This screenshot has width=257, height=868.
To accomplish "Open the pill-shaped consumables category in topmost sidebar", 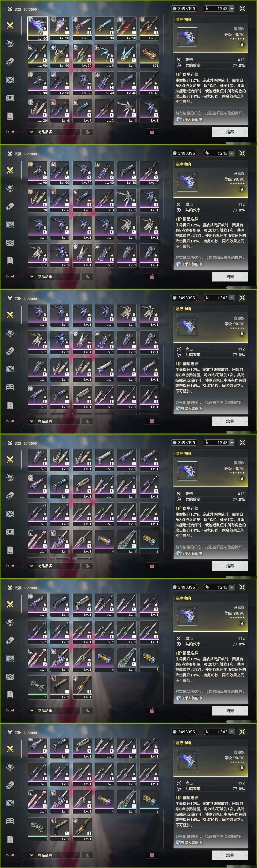I will pyautogui.click(x=10, y=62).
